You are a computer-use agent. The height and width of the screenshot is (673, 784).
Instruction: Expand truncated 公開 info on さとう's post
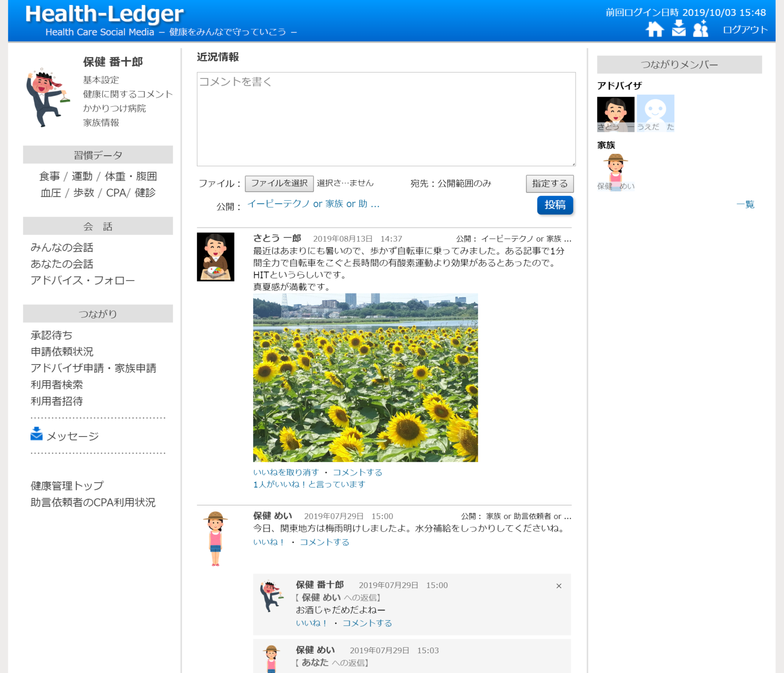click(x=526, y=239)
